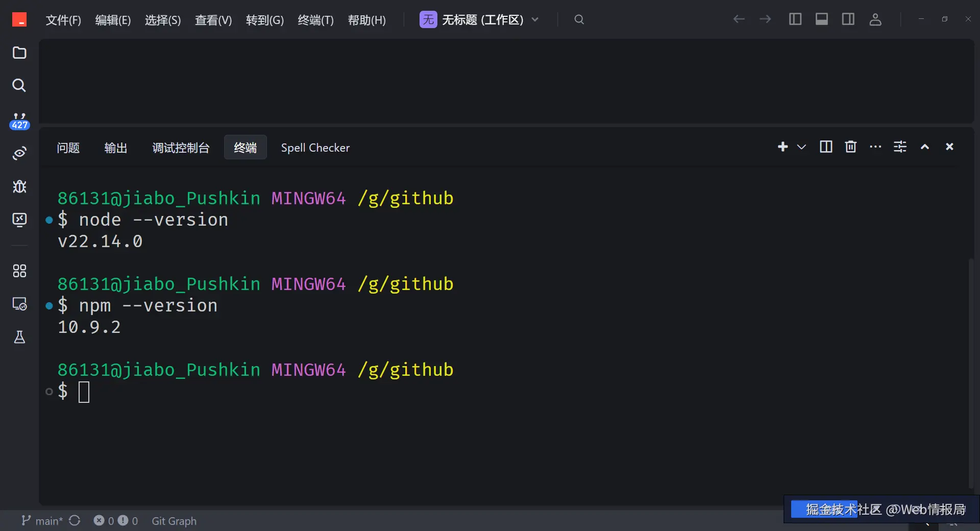Toggle the primary sidebar visibility

[x=795, y=19]
